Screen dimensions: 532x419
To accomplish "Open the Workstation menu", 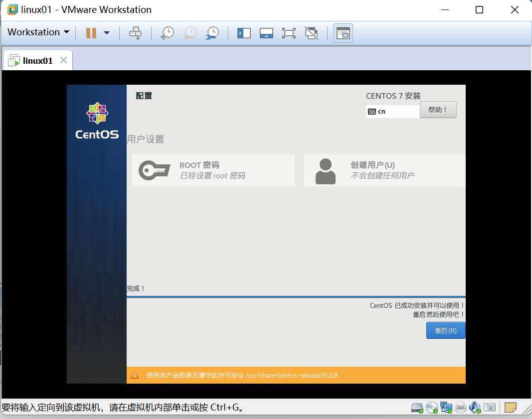I will (38, 32).
